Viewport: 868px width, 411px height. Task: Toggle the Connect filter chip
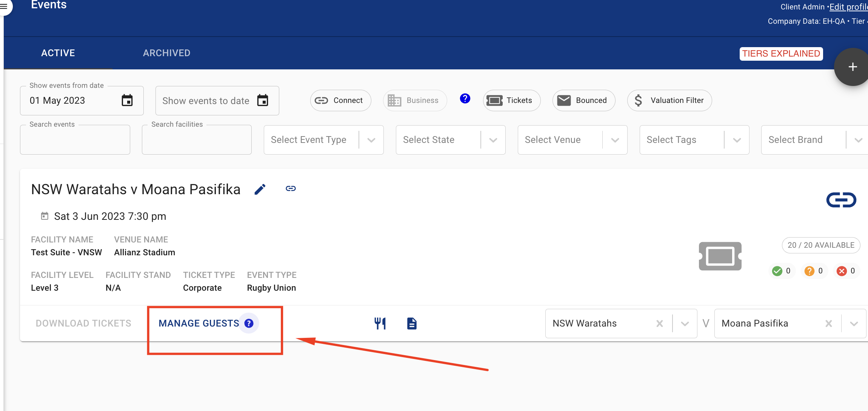click(x=340, y=100)
